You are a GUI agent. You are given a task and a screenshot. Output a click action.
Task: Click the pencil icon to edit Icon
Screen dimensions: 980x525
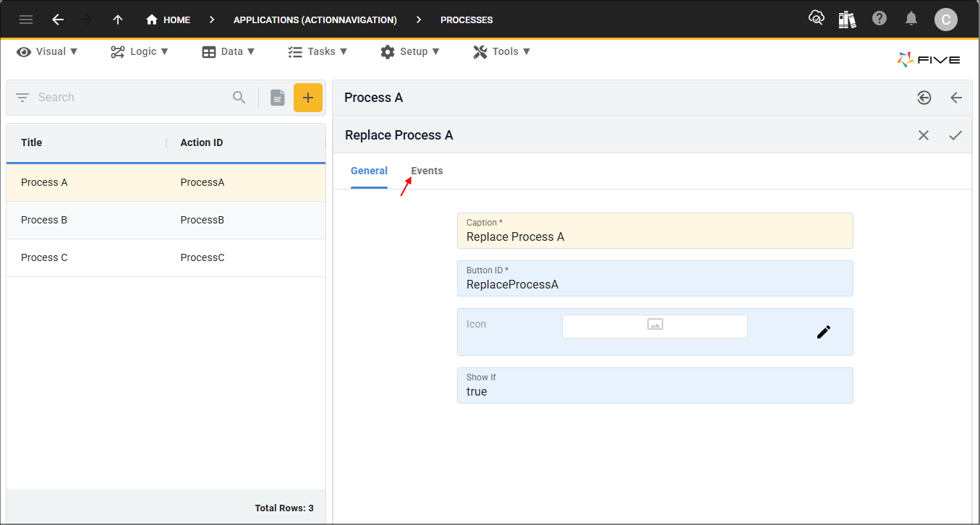(823, 332)
